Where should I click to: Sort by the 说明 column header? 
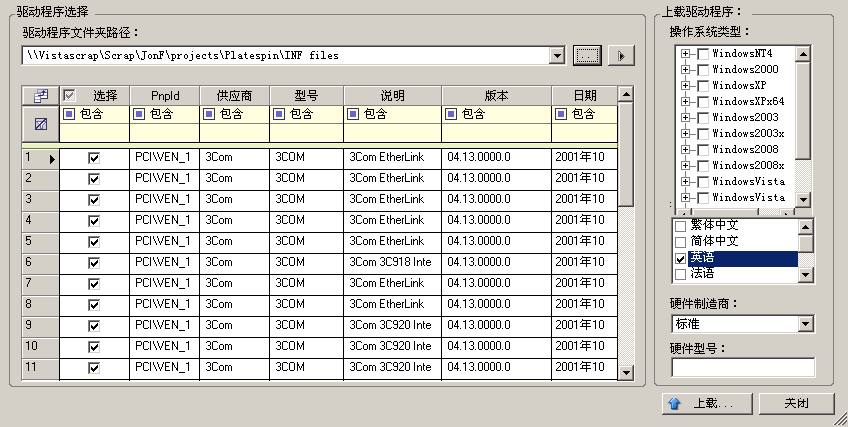tap(392, 96)
